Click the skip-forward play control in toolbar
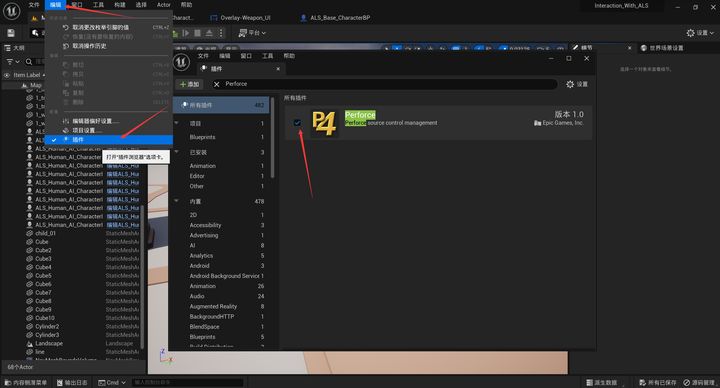720x388 pixels. (186, 33)
